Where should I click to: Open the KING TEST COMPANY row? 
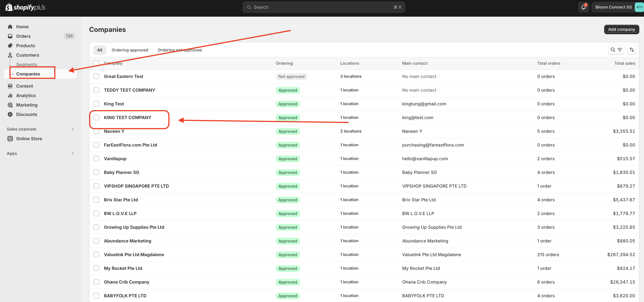128,118
